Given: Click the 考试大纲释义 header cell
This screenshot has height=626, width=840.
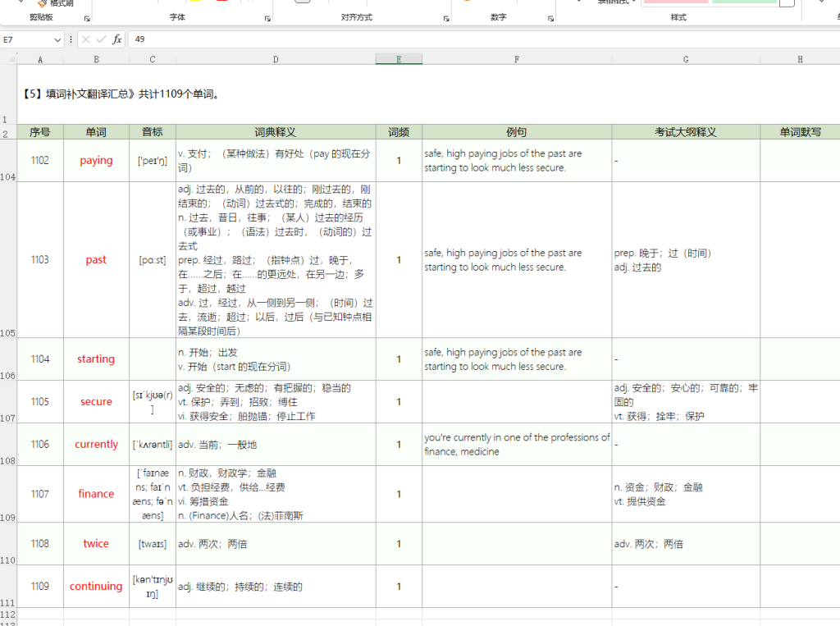Looking at the screenshot, I should [686, 132].
